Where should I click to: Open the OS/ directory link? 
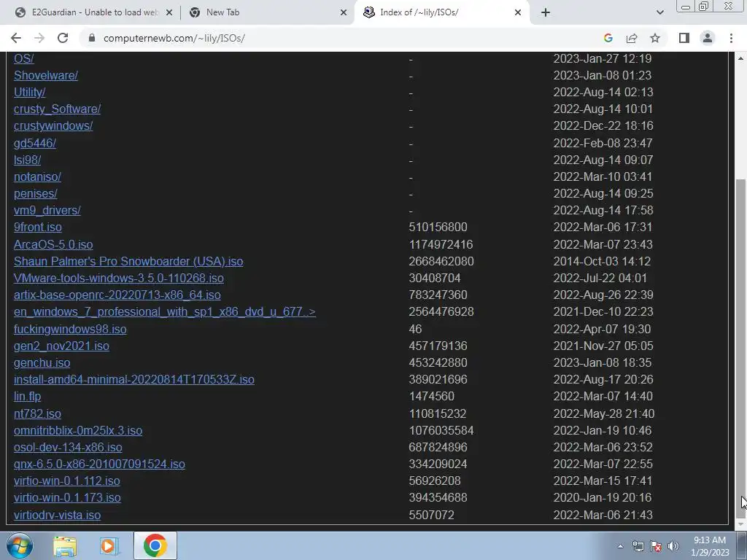[24, 58]
